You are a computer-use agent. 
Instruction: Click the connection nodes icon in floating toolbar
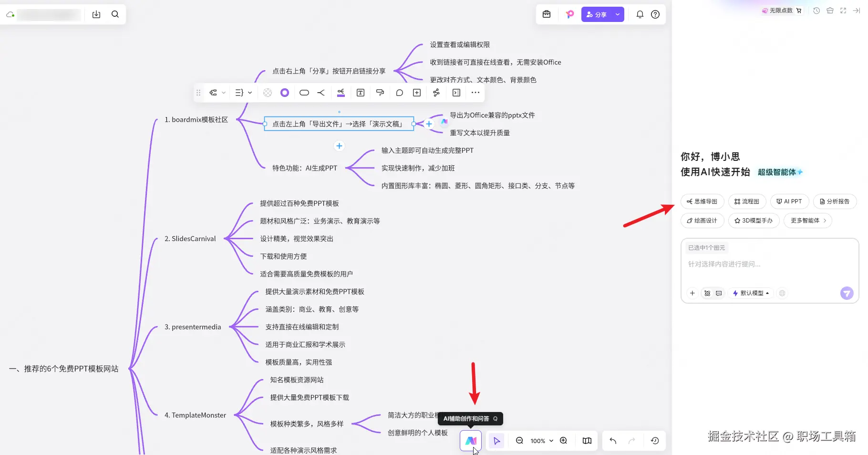click(436, 93)
